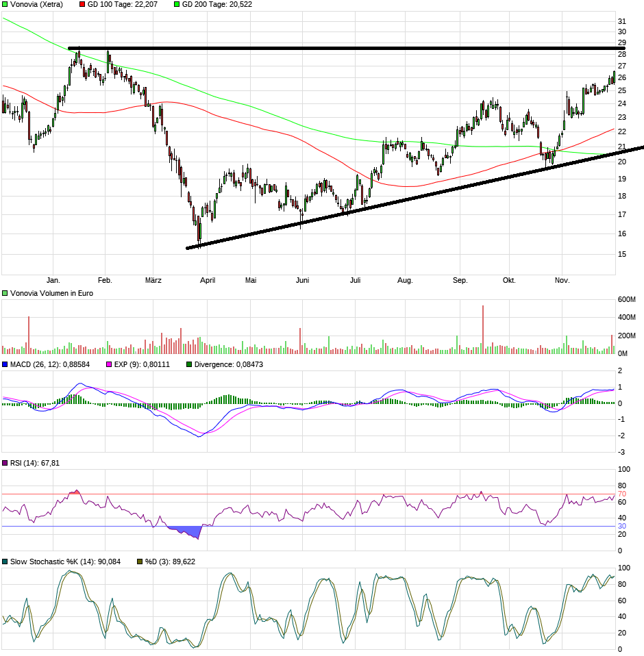Image resolution: width=644 pixels, height=656 pixels.
Task: Click the 'Mai' month axis label
Action: click(x=251, y=280)
